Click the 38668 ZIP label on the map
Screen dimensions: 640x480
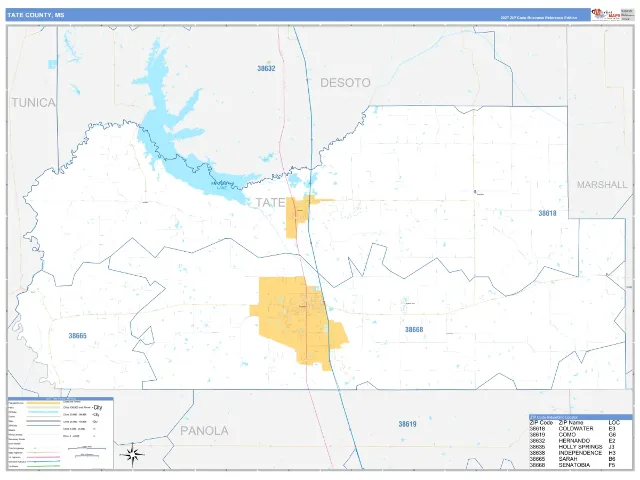tap(414, 330)
